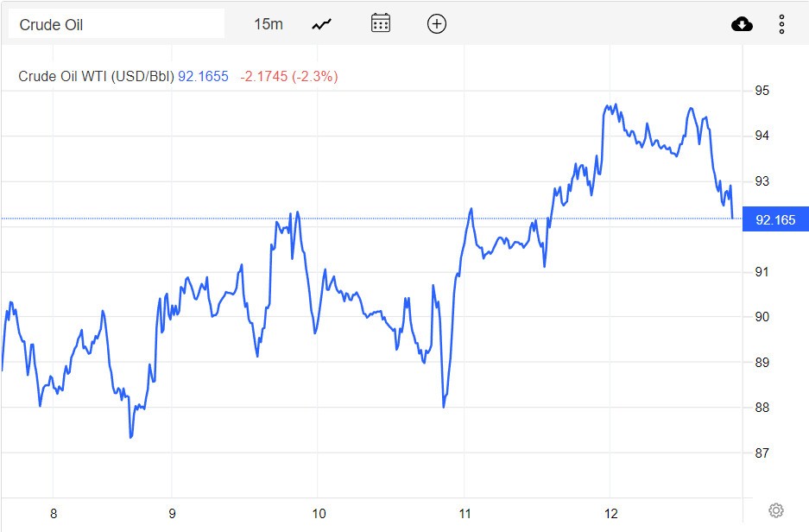809x532 pixels.
Task: Click date label 9 on time axis
Action: (x=172, y=513)
